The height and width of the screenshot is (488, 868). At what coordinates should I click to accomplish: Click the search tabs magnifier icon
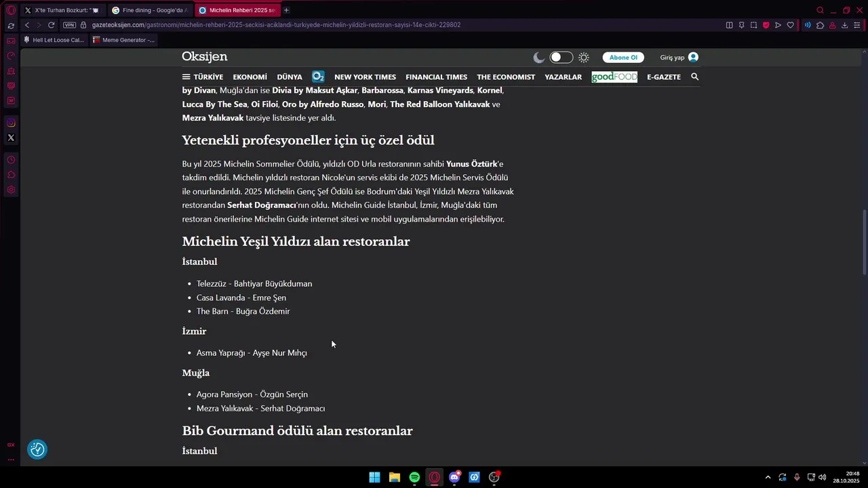pos(820,10)
